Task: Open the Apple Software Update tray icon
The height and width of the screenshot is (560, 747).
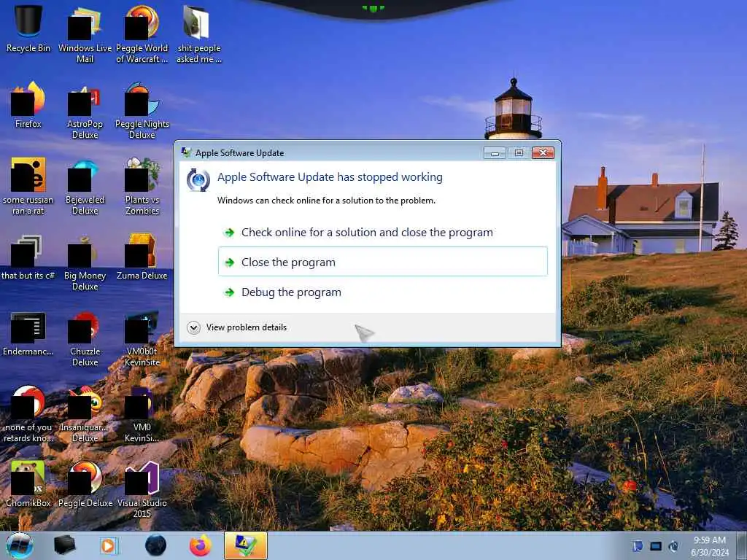Action: [x=673, y=546]
